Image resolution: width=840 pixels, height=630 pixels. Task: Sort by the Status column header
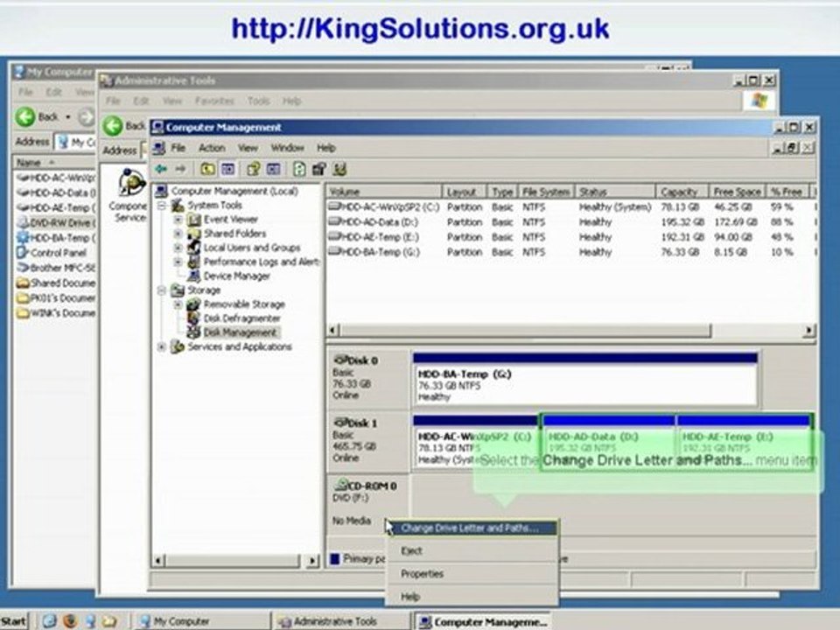coord(615,192)
